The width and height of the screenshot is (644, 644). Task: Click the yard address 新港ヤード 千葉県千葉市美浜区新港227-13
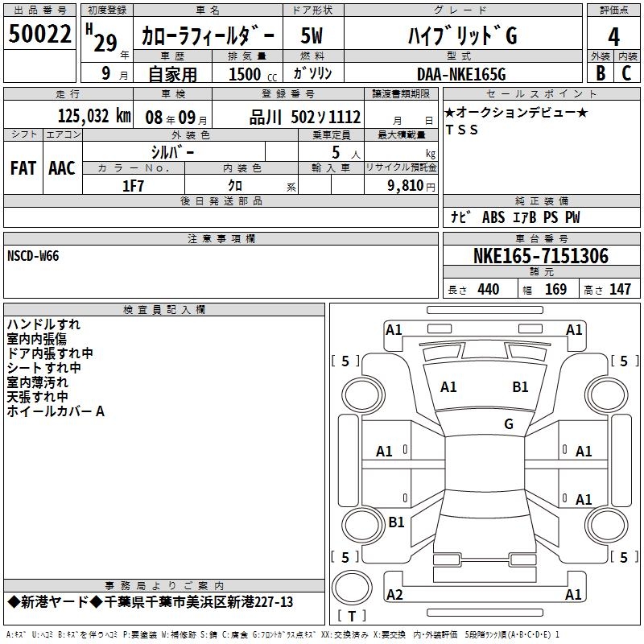[151, 602]
